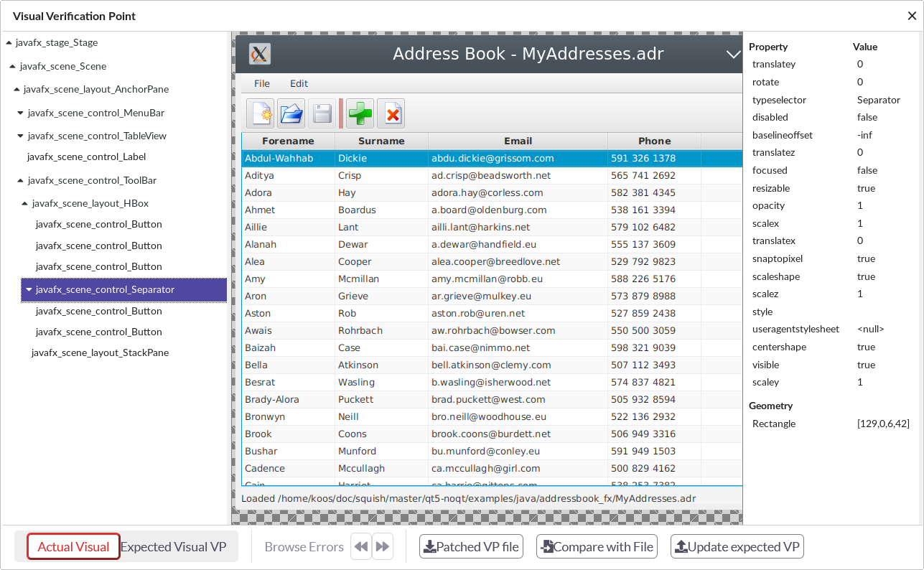924x570 pixels.
Task: Select the javafx_scene_layout_StackPane tree item
Action: coord(100,353)
